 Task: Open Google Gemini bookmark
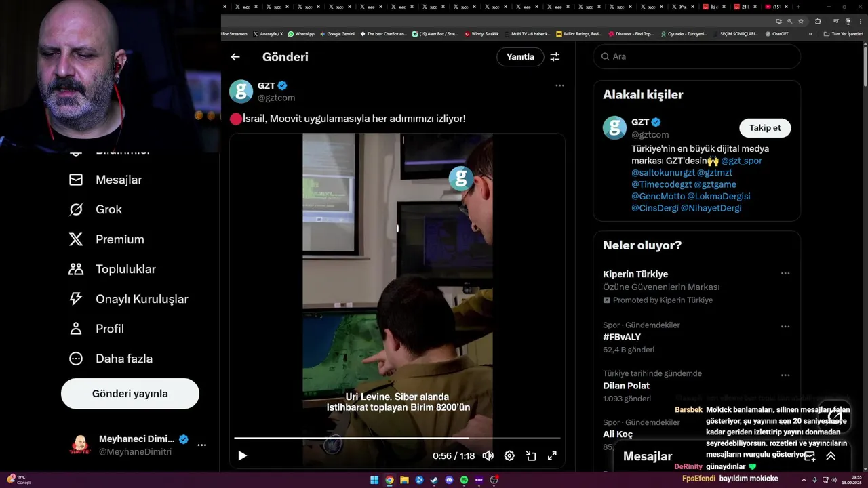click(x=337, y=33)
